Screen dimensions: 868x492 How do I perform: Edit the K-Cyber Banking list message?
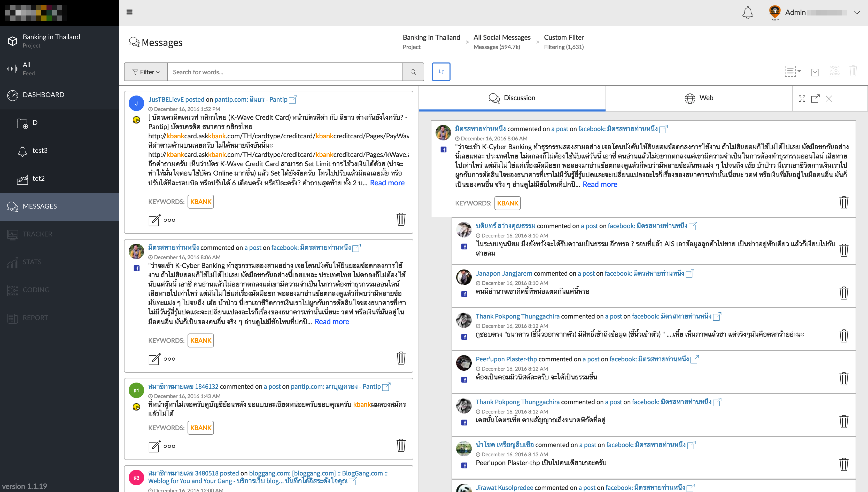coord(154,359)
